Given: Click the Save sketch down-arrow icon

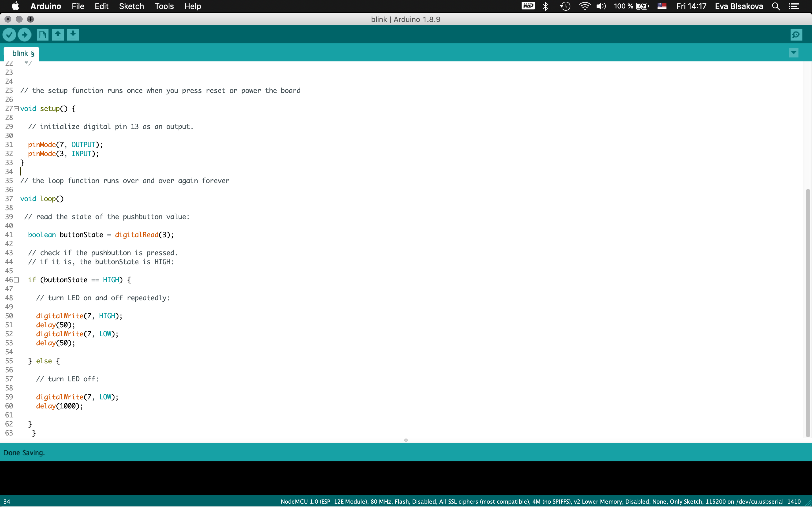Looking at the screenshot, I should [73, 35].
